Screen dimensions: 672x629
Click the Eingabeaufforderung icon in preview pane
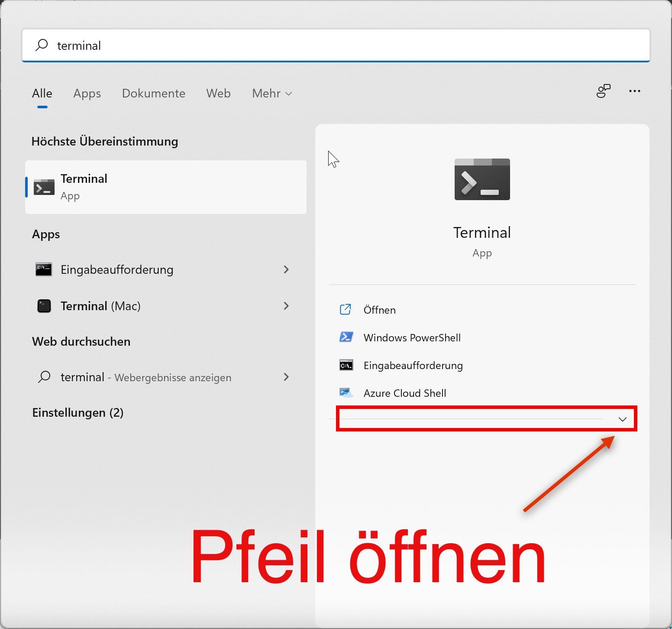tap(346, 365)
